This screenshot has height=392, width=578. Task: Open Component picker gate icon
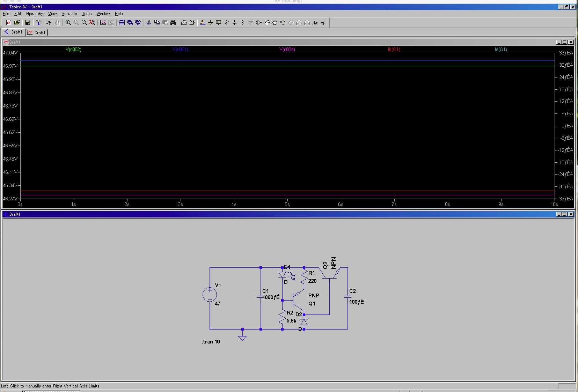pos(259,23)
